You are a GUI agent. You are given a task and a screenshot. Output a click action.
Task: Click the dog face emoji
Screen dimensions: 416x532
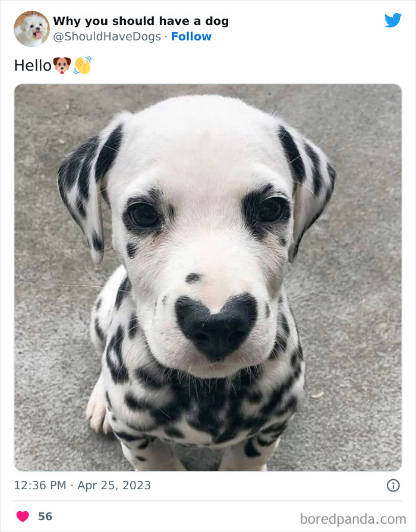pyautogui.click(x=62, y=65)
